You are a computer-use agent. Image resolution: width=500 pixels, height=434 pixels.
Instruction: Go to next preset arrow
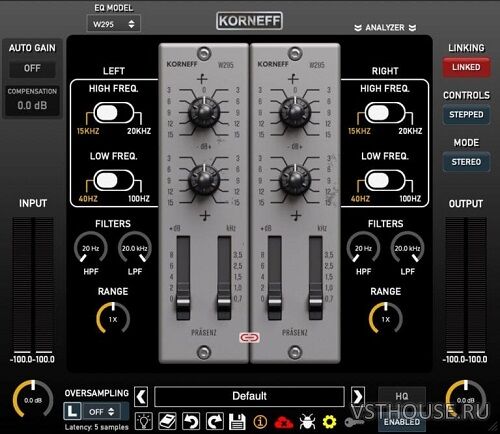pyautogui.click(x=358, y=397)
